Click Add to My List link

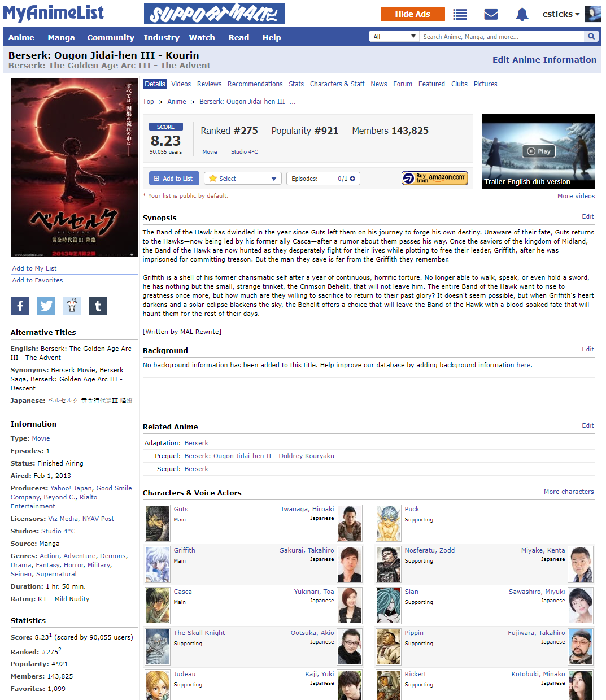pyautogui.click(x=34, y=268)
